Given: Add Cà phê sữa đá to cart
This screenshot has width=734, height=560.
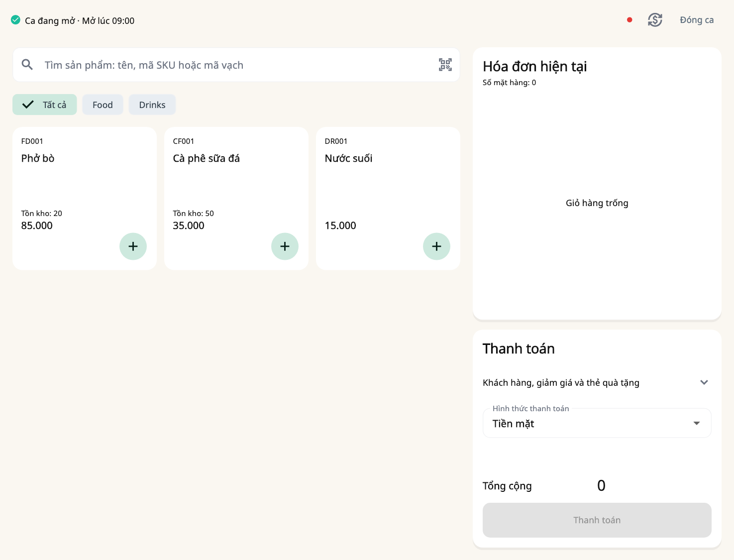Looking at the screenshot, I should (x=285, y=246).
